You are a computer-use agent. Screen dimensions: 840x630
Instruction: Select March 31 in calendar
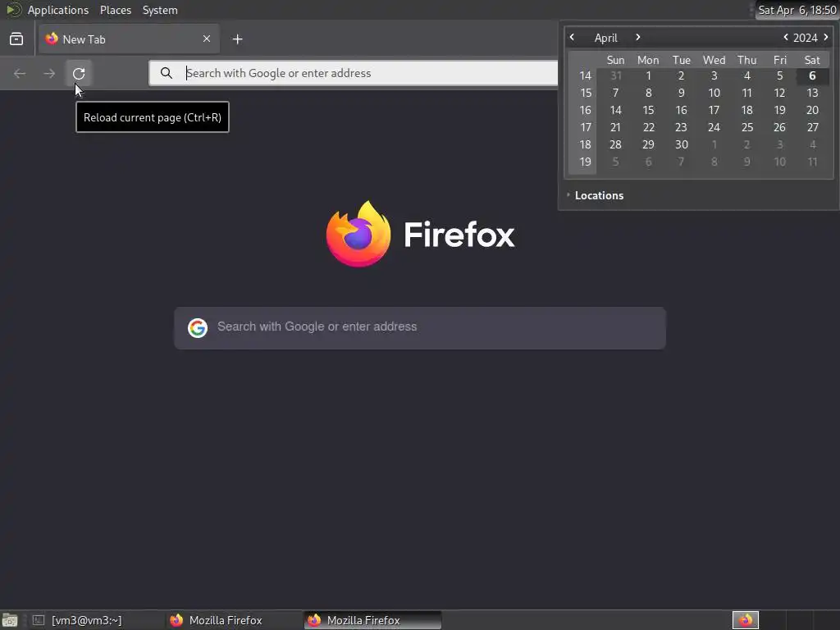(615, 75)
